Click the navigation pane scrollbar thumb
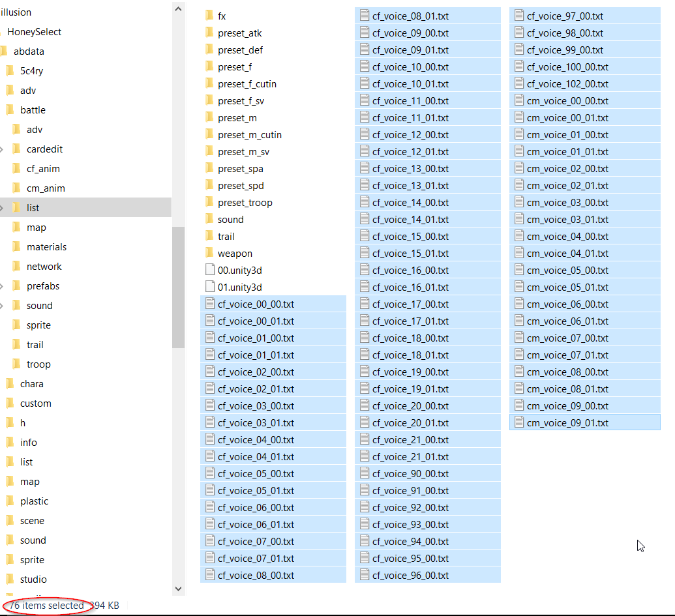The width and height of the screenshot is (675, 616). [x=179, y=287]
